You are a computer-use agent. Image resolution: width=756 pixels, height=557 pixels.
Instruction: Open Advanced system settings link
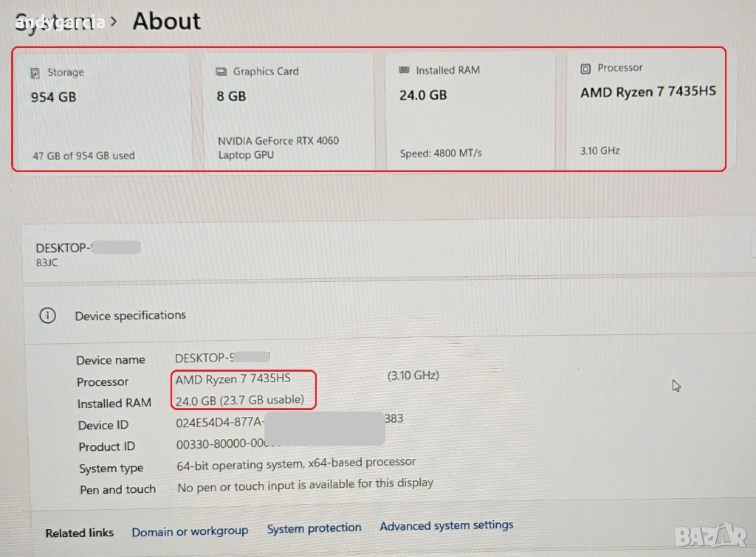pyautogui.click(x=446, y=525)
